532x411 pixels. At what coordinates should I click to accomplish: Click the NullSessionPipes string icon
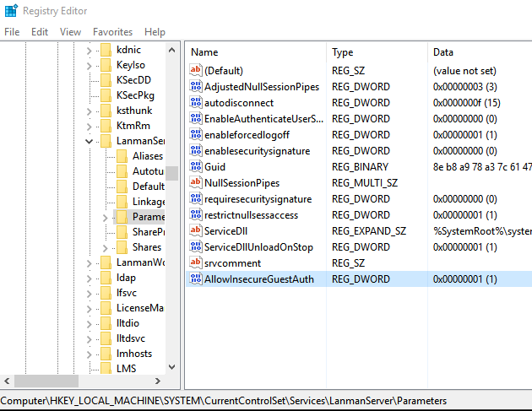[x=196, y=183]
